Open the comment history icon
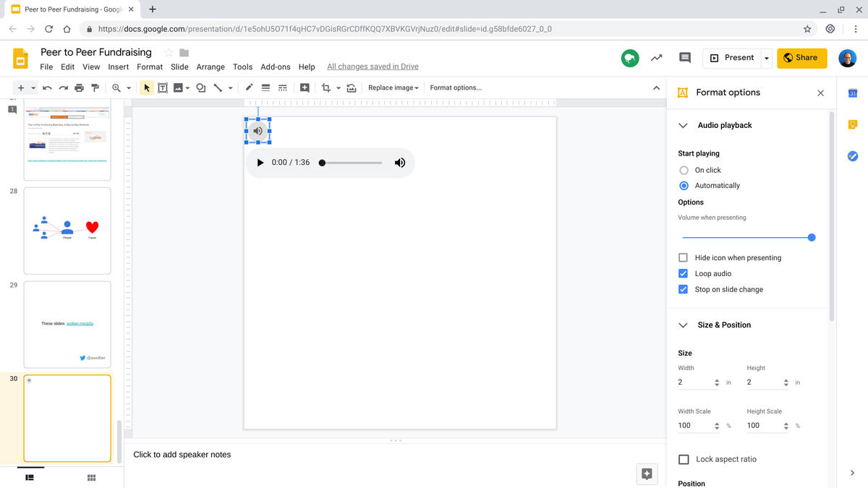 [x=684, y=58]
